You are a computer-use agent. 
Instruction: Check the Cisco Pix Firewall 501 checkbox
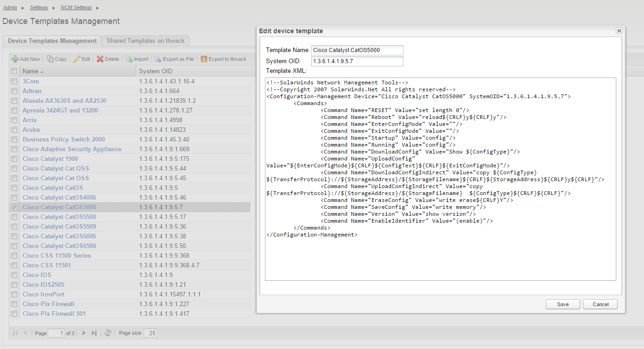[x=14, y=314]
